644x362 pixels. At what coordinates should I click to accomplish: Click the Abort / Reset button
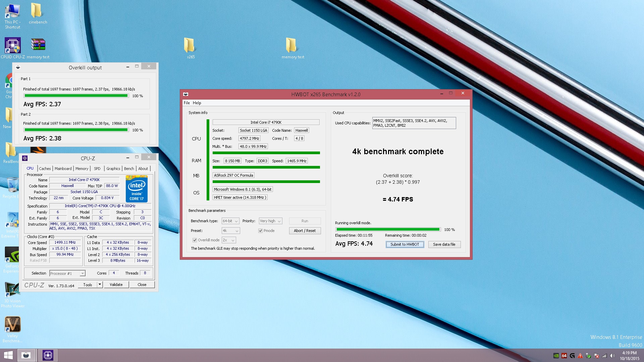305,231
